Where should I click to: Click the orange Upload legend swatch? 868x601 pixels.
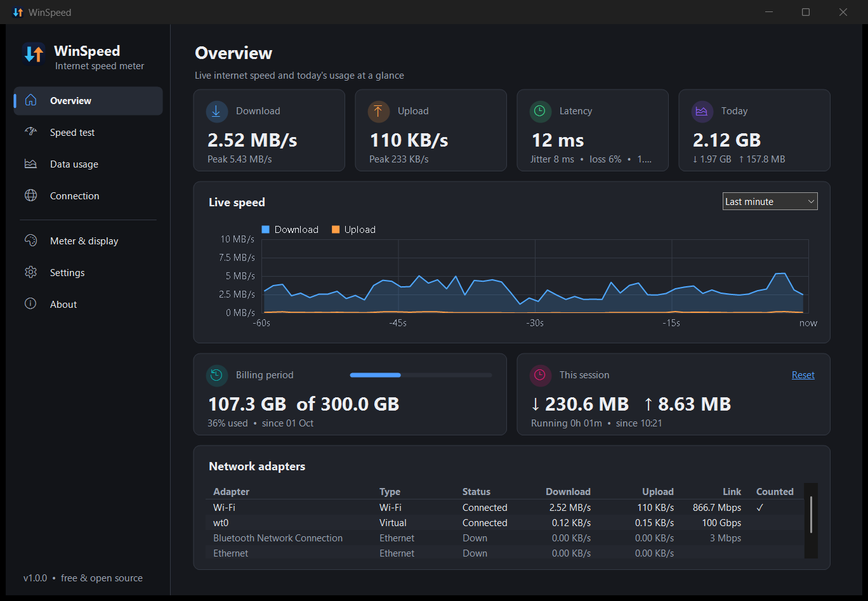point(336,230)
